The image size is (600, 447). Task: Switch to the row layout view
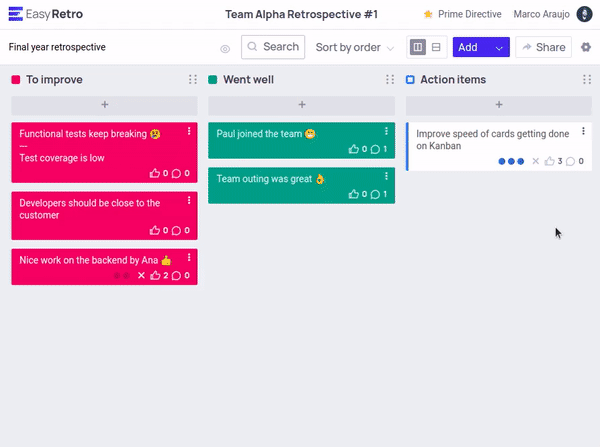(436, 47)
